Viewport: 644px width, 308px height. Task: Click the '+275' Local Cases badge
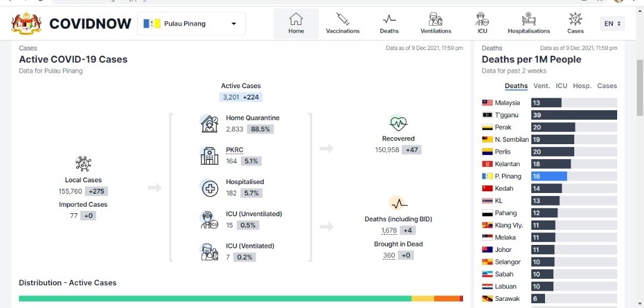97,191
